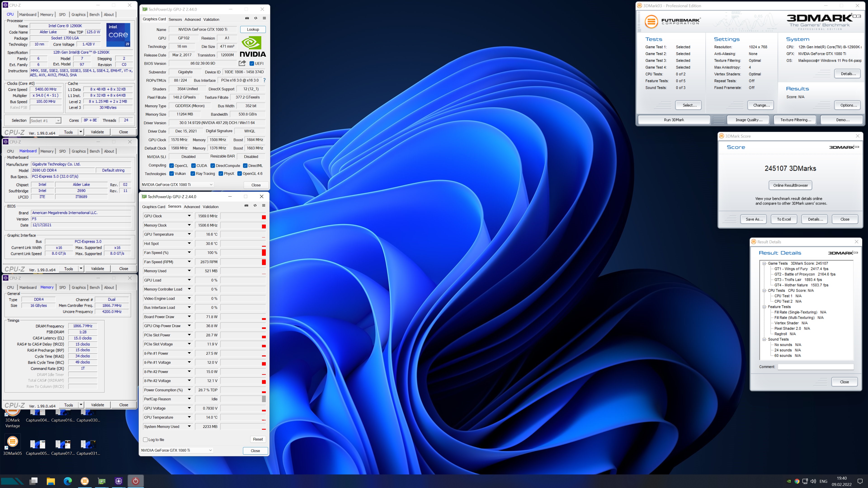Viewport: 868px width, 488px height.
Task: Click To Excel button in 3DMark Score
Action: coord(784,219)
